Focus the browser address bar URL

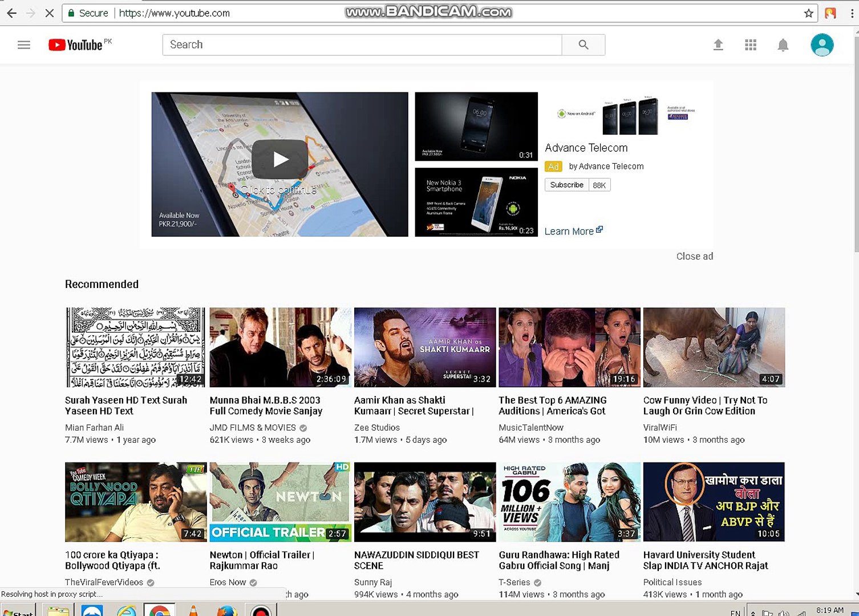point(174,13)
